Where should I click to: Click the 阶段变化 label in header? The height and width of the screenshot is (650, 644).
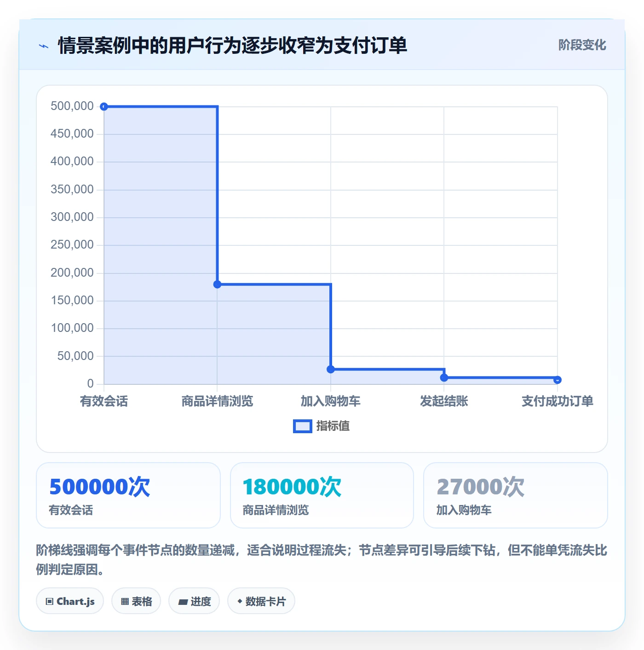click(x=582, y=45)
